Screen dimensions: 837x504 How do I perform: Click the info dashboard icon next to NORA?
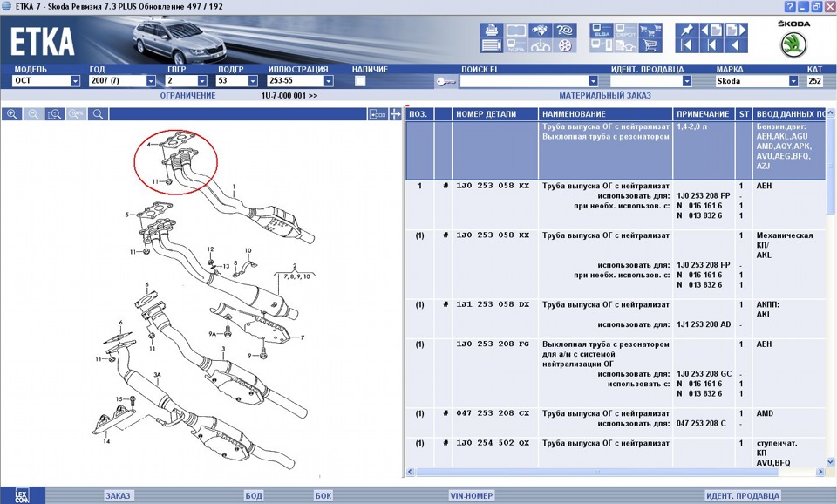pyautogui.click(x=541, y=46)
